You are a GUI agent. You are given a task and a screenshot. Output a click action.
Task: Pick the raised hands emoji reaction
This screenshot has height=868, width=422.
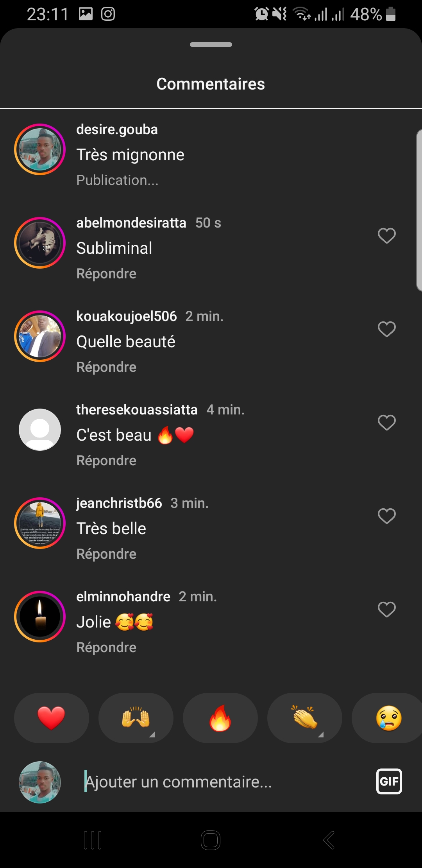(x=136, y=718)
